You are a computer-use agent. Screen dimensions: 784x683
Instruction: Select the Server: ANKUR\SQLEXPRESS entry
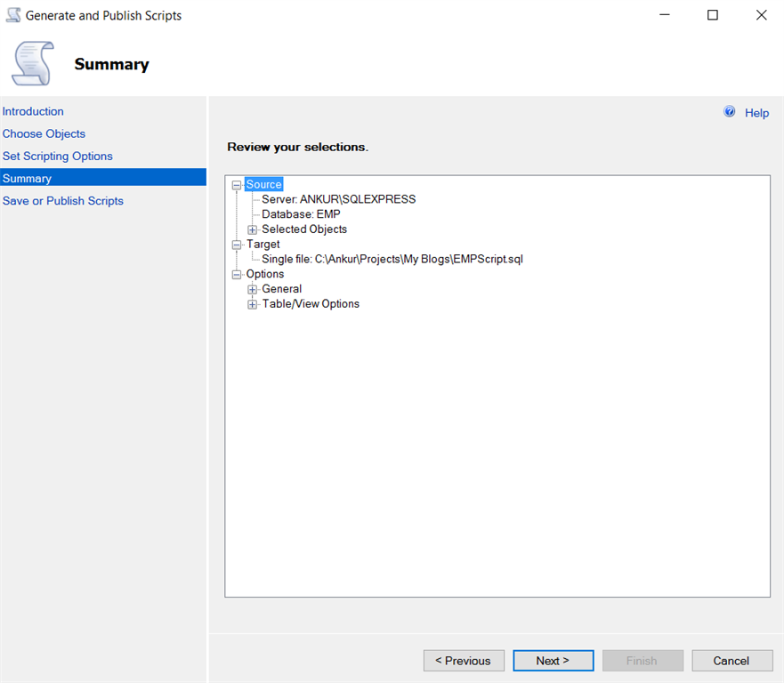(338, 199)
